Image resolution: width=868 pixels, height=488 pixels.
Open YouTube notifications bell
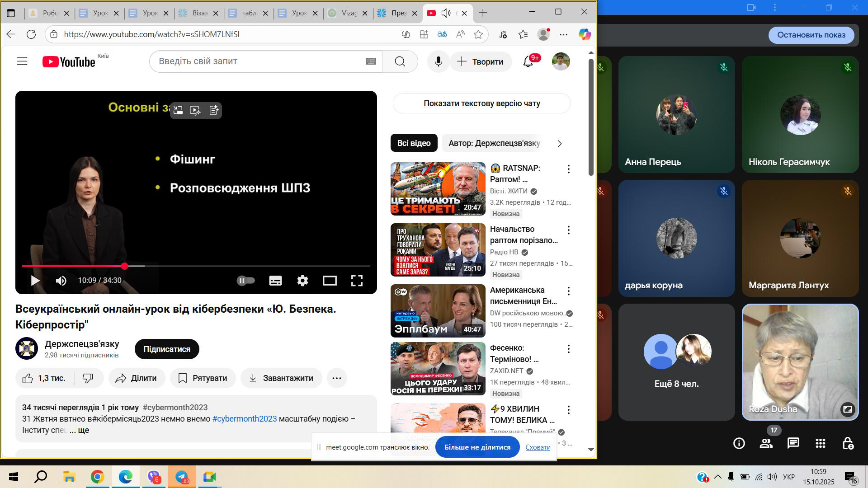click(x=528, y=62)
